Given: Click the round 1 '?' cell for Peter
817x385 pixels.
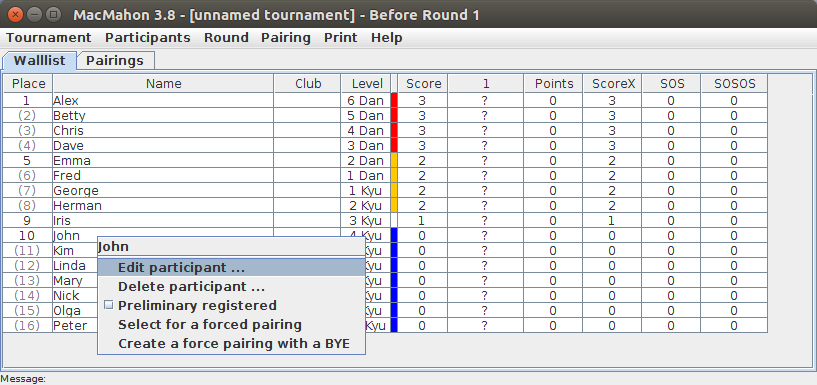Looking at the screenshot, I should coord(486,326).
